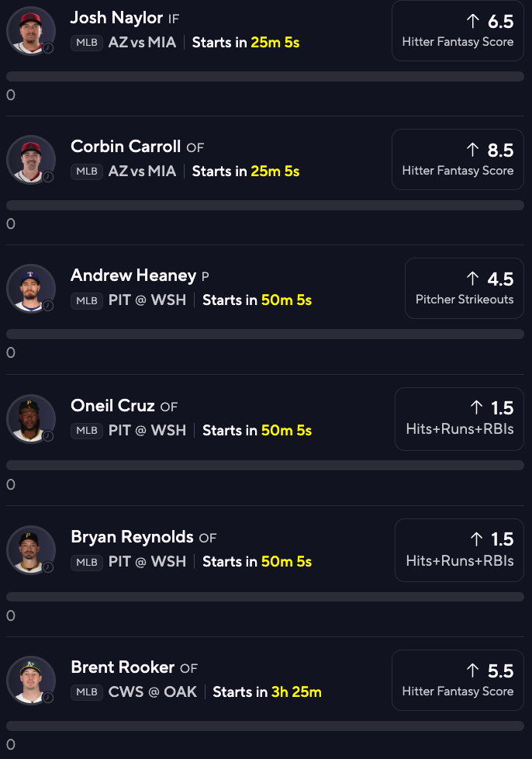Select Bryan Reynolds' 1.5 Hits+Runs+RBIs box
This screenshot has width=532, height=759.
click(460, 549)
